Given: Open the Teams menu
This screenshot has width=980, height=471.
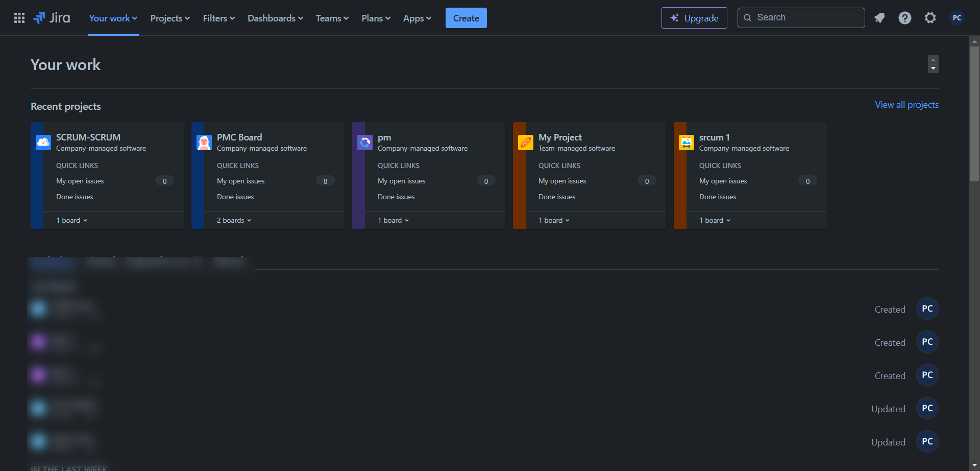Looking at the screenshot, I should point(332,18).
